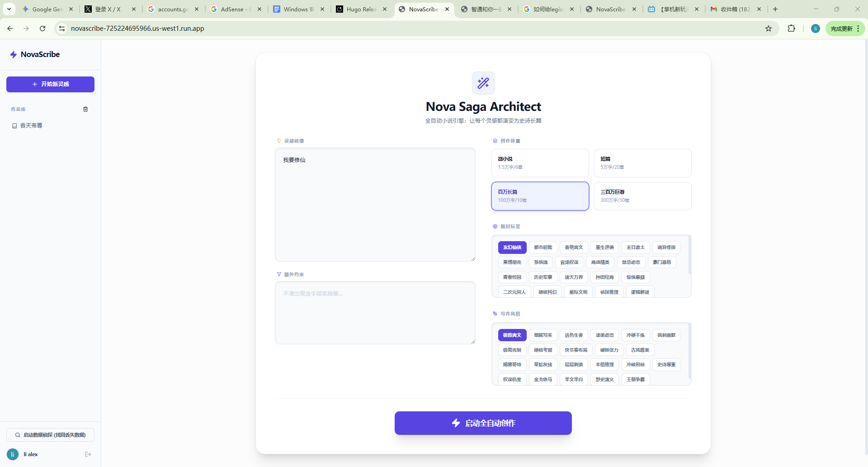Screen dimensions: 868x467
Task: Click the logout icon next to li alex
Action: [88, 454]
